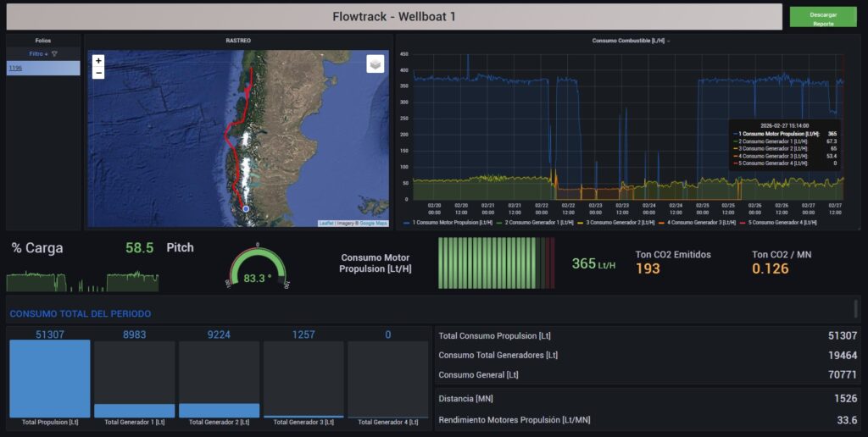Click the Total Generador 2 bar
This screenshot has width=868, height=437.
(x=219, y=410)
